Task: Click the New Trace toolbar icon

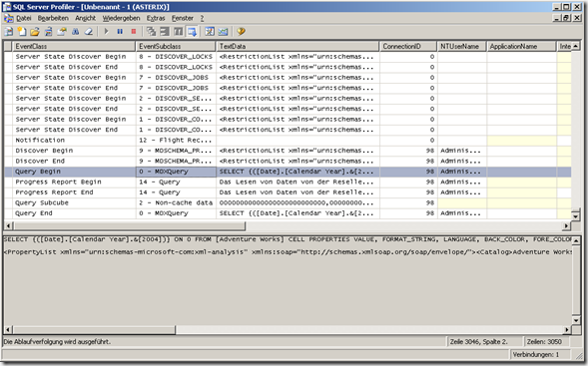Action: pyautogui.click(x=8, y=32)
